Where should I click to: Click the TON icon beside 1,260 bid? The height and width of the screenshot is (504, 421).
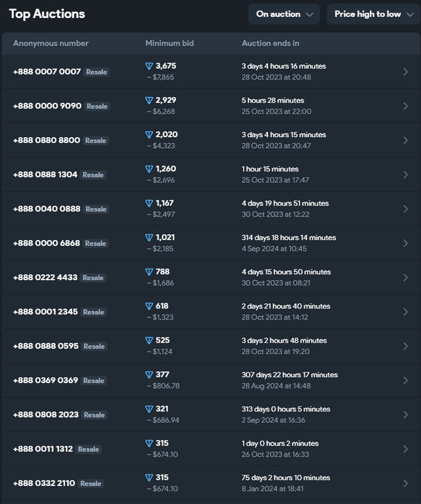149,169
